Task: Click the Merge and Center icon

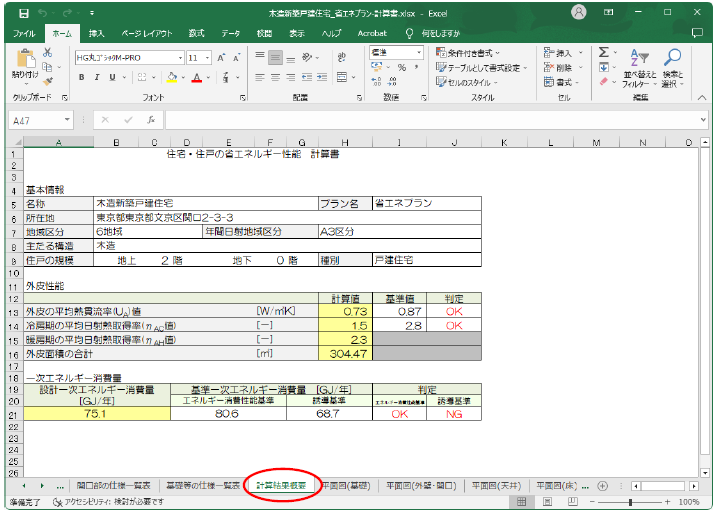Action: point(342,77)
